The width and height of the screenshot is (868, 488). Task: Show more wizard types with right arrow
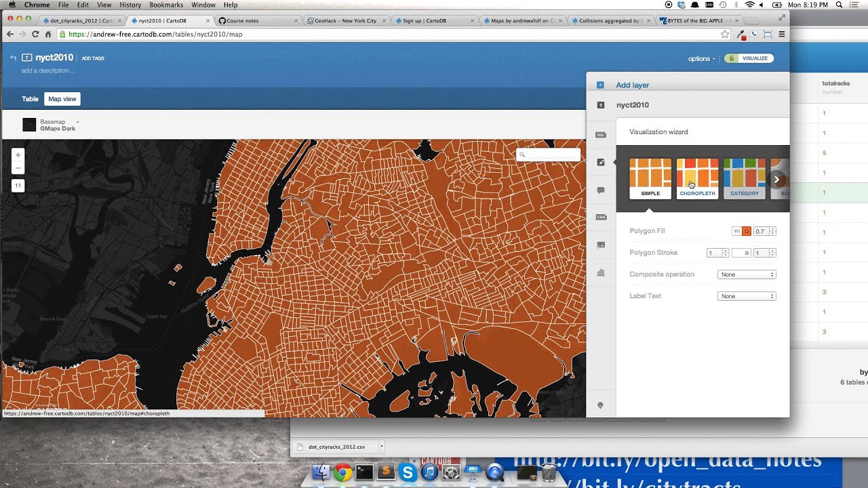click(777, 180)
